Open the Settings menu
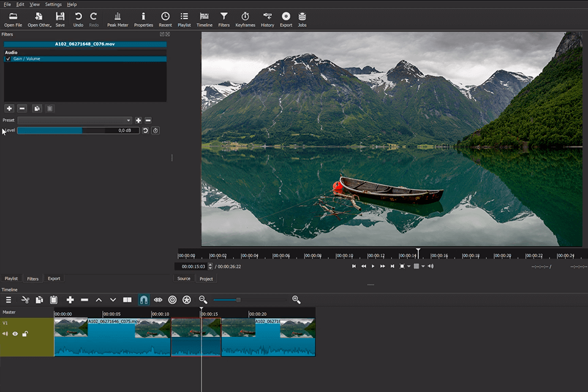The height and width of the screenshot is (392, 588). coord(53,4)
